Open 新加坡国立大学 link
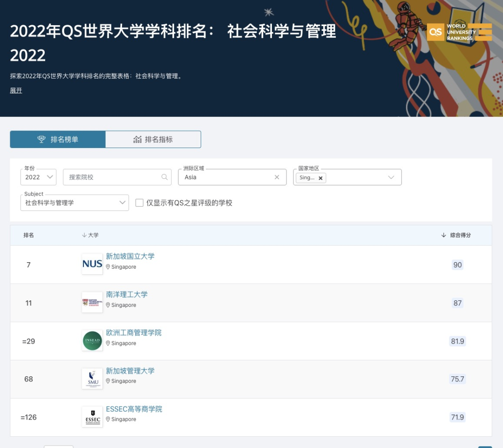The image size is (503, 448). tap(130, 256)
